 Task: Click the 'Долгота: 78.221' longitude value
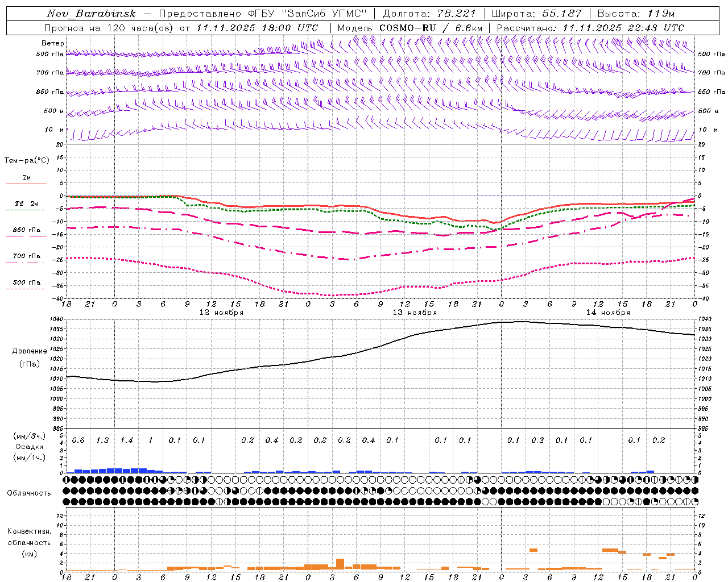click(429, 14)
